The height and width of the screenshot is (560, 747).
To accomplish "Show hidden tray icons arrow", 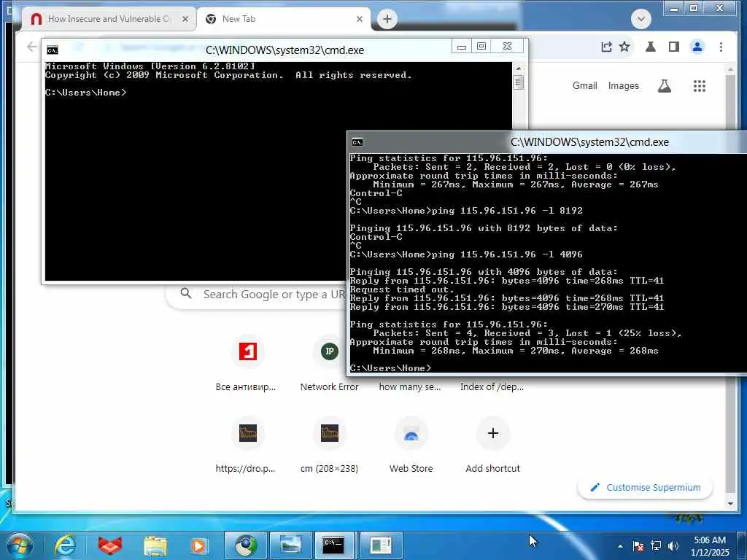I will pos(620,546).
